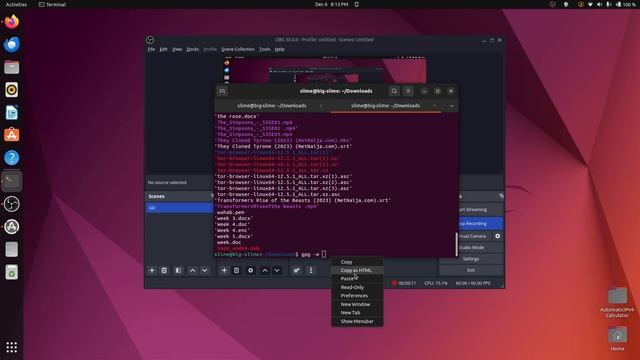Click the Exit button in OBS
Screen dimensions: 640x360
471,270
